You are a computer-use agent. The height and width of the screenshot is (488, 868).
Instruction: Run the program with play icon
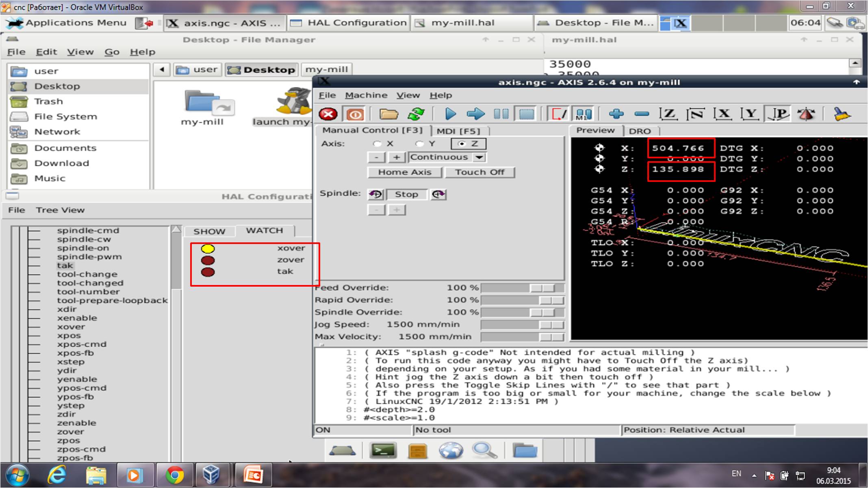(x=450, y=114)
